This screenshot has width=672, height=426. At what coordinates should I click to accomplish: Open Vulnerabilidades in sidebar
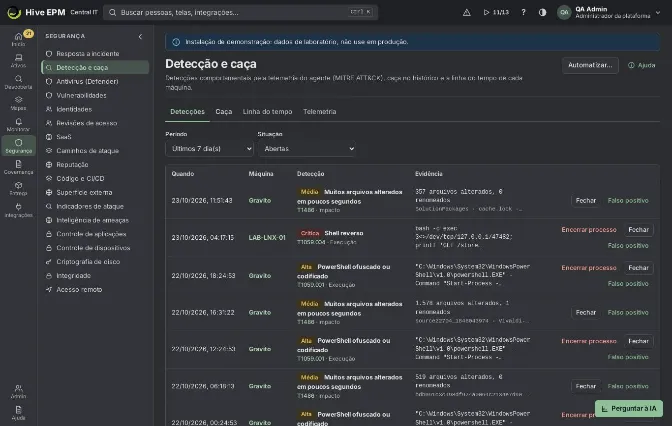click(95, 95)
